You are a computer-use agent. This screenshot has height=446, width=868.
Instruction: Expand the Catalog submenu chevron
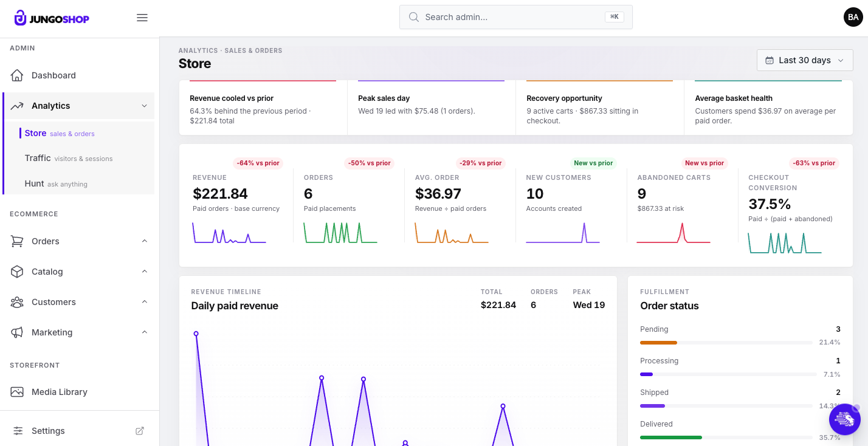[145, 272]
